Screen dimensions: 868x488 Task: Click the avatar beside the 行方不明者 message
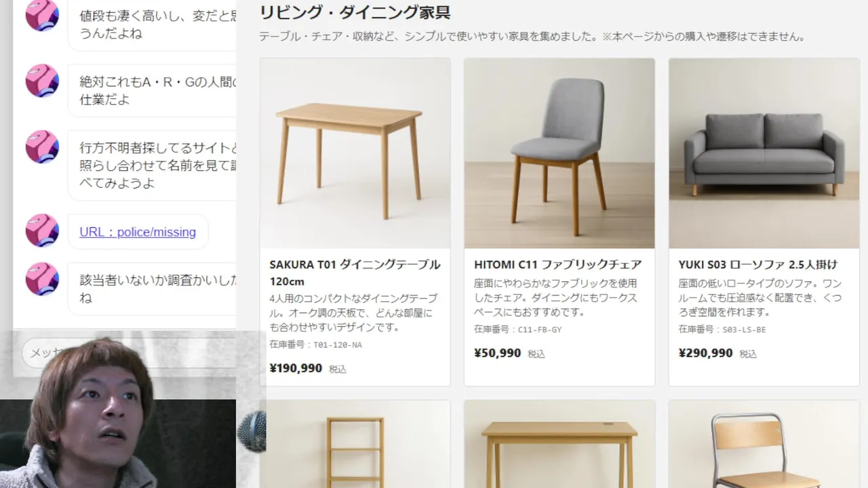pos(42,146)
